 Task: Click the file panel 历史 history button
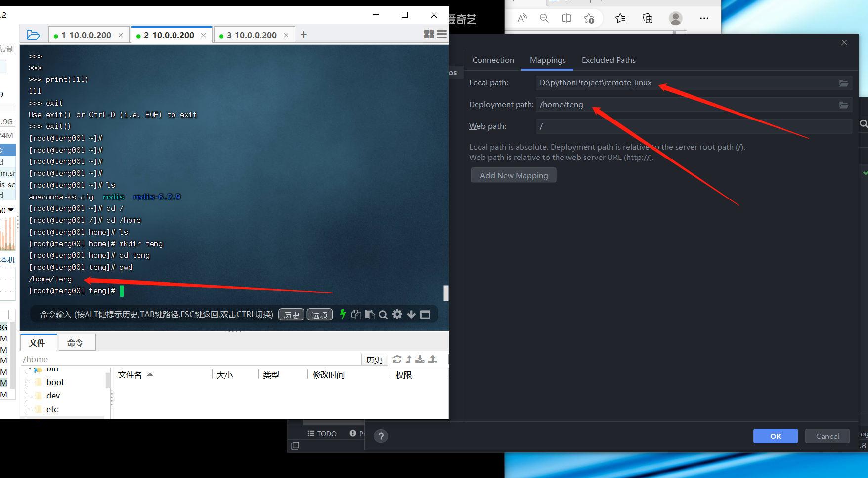click(374, 359)
